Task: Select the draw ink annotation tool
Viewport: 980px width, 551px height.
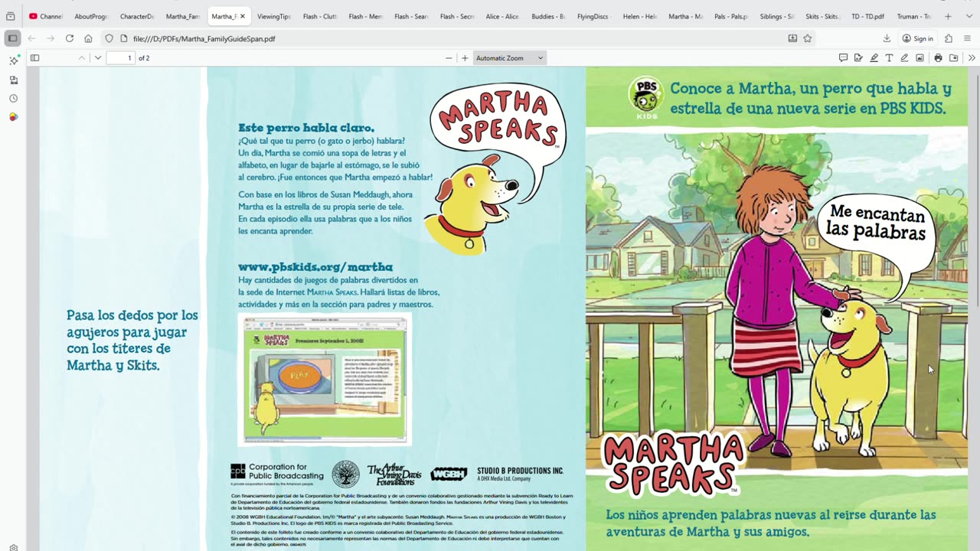Action: (x=904, y=58)
